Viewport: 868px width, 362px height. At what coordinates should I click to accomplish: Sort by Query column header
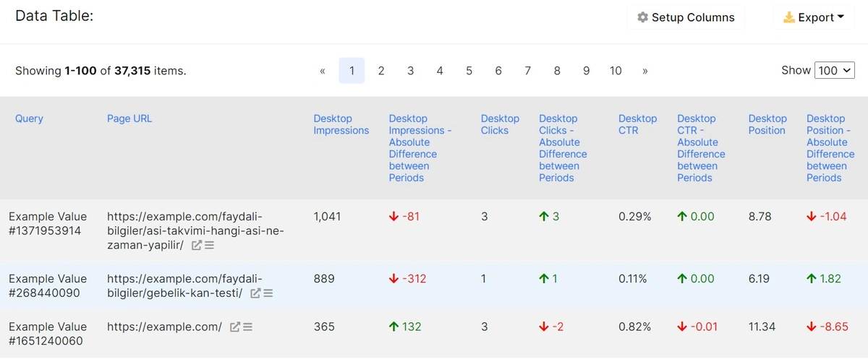[29, 118]
